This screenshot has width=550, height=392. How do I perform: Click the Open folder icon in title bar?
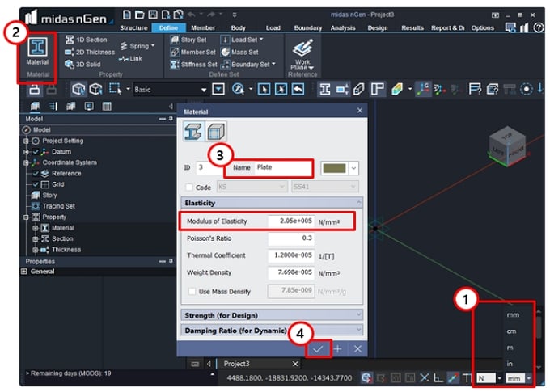pyautogui.click(x=140, y=15)
